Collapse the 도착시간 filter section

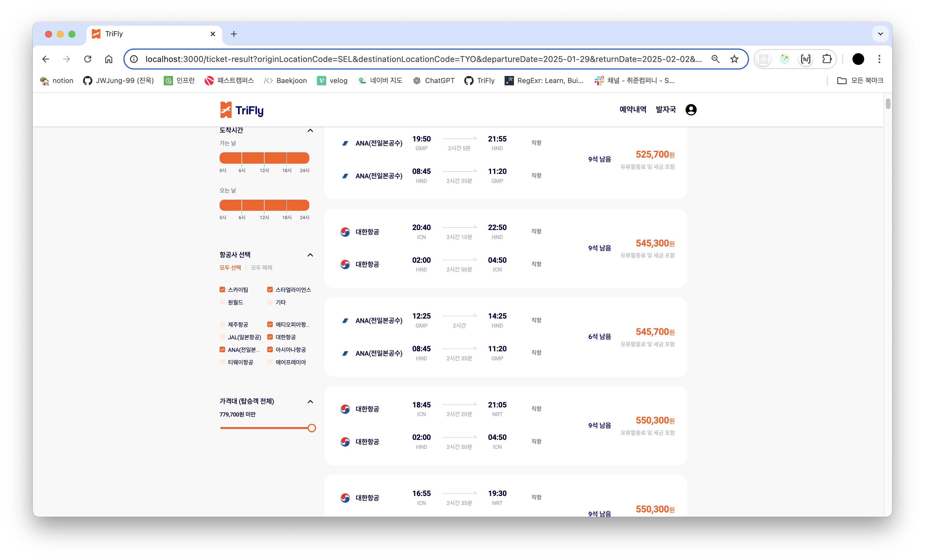310,131
